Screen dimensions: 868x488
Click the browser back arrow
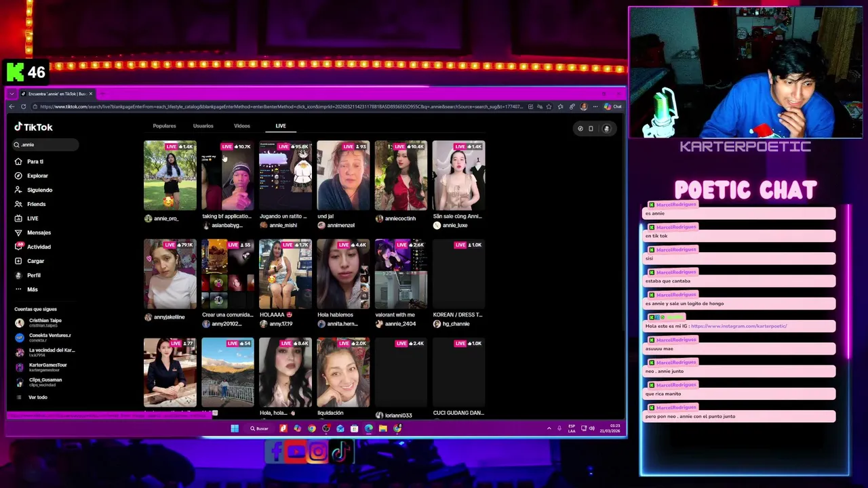coord(12,106)
